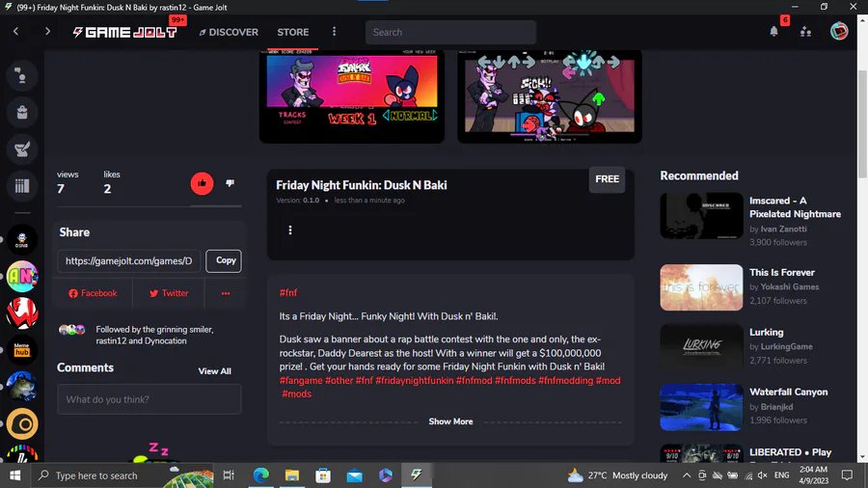Open the red-and-white community avatar in the sidebar

point(22,313)
